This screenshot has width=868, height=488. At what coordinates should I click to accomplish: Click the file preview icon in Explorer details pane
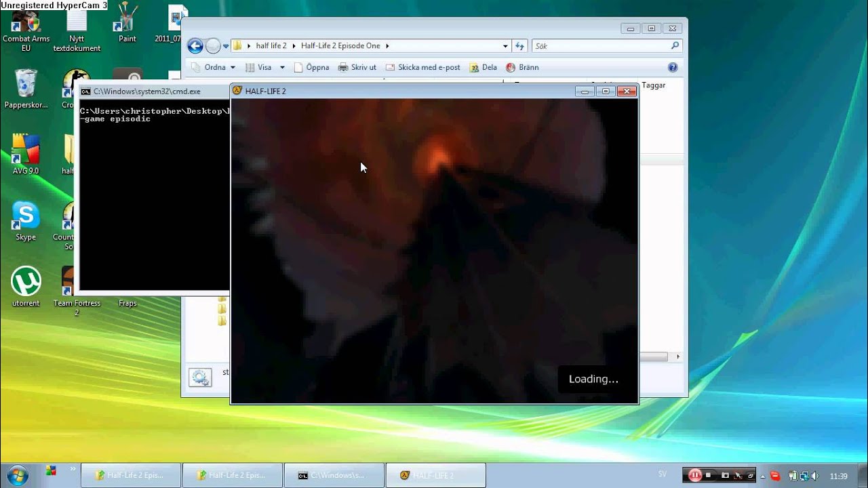200,378
